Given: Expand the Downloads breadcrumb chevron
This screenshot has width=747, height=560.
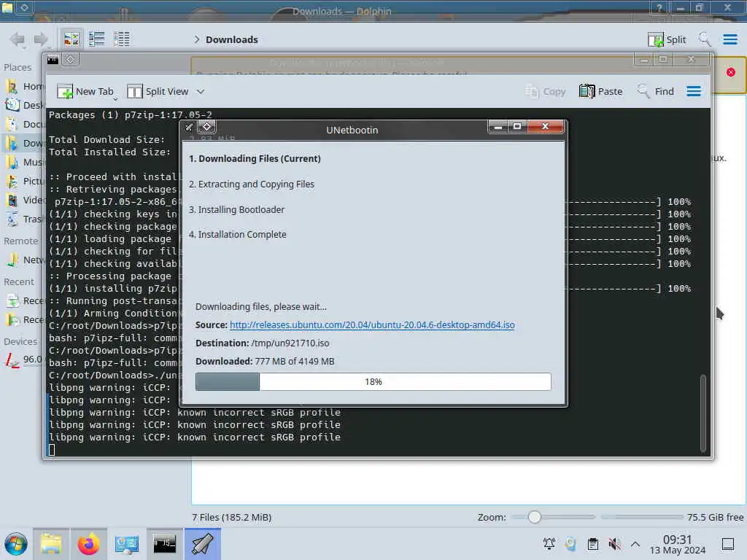Looking at the screenshot, I should tap(196, 39).
